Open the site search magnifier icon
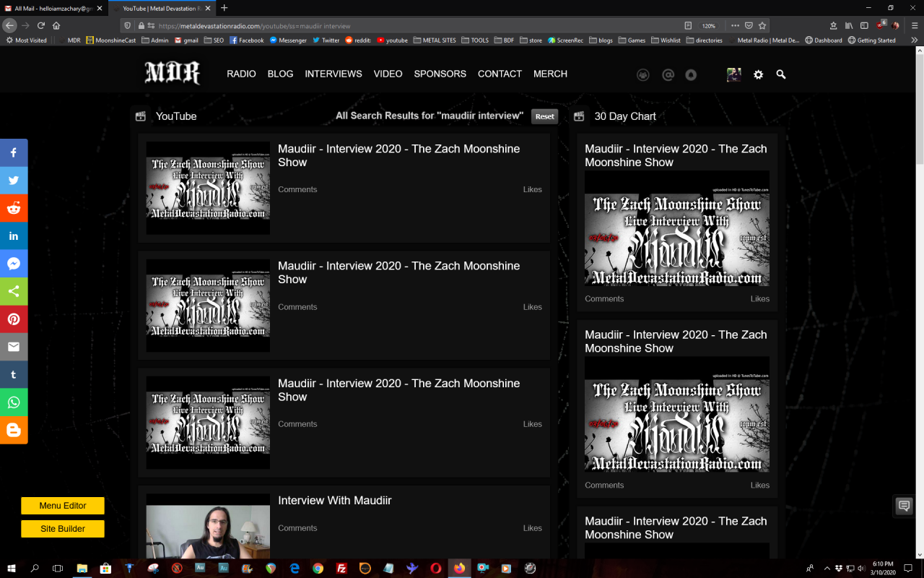 [x=780, y=74]
